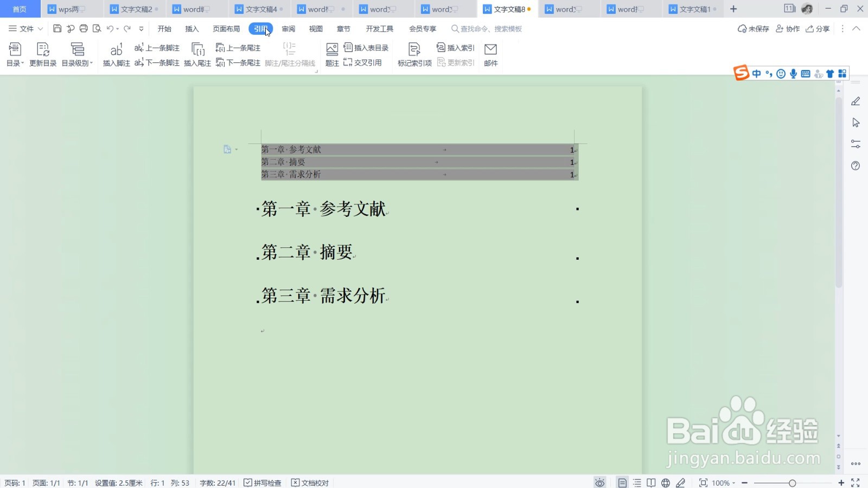Click the undo arrow icon
Viewport: 868px width, 488px height.
[110, 29]
